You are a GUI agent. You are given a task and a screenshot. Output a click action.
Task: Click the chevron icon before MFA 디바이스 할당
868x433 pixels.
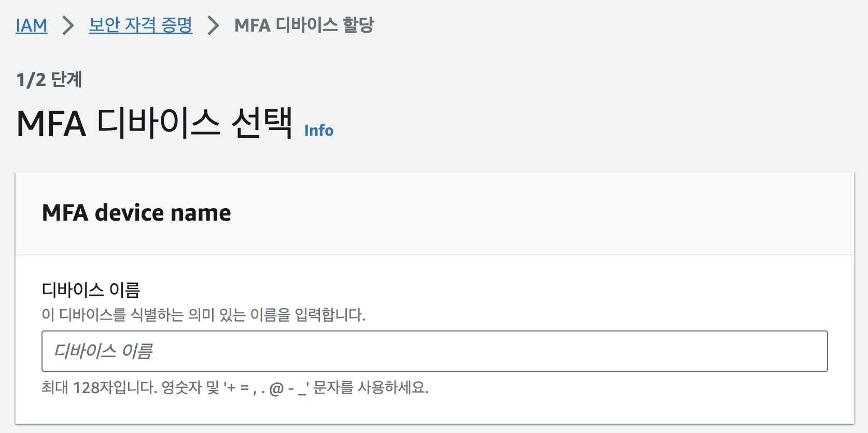click(x=214, y=25)
